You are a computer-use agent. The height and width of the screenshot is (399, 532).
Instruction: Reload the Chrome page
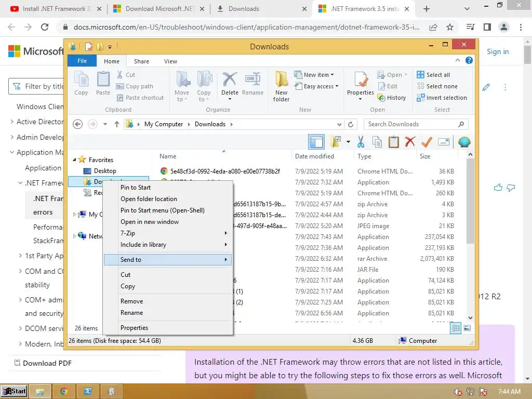(x=45, y=27)
